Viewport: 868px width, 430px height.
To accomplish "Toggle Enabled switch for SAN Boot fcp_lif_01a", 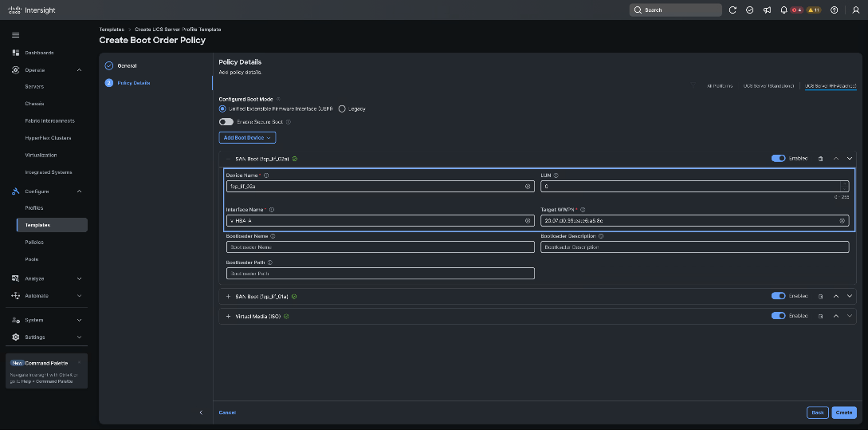I will 778,296.
